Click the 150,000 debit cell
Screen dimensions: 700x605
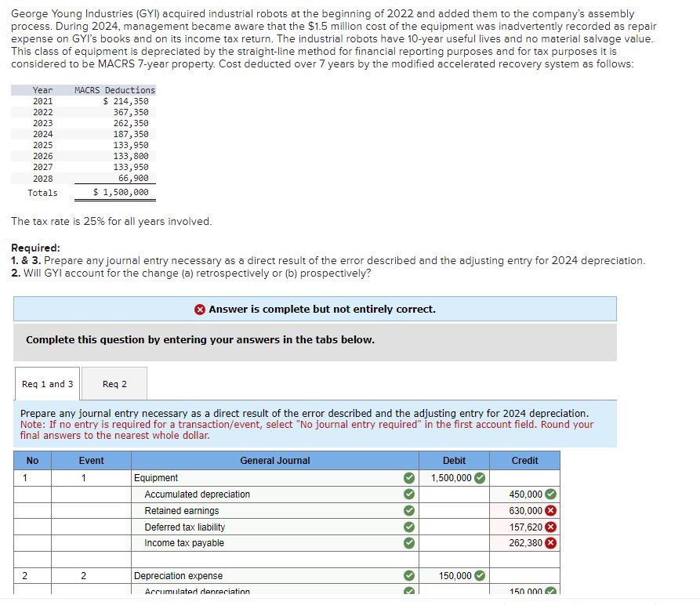(454, 575)
